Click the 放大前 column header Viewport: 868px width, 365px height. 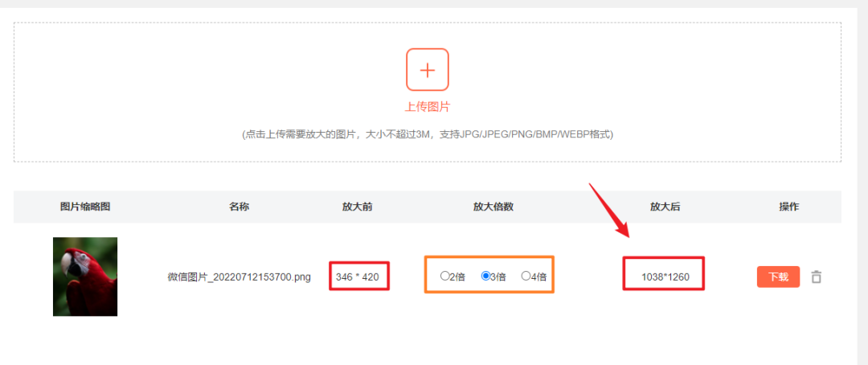(x=357, y=207)
